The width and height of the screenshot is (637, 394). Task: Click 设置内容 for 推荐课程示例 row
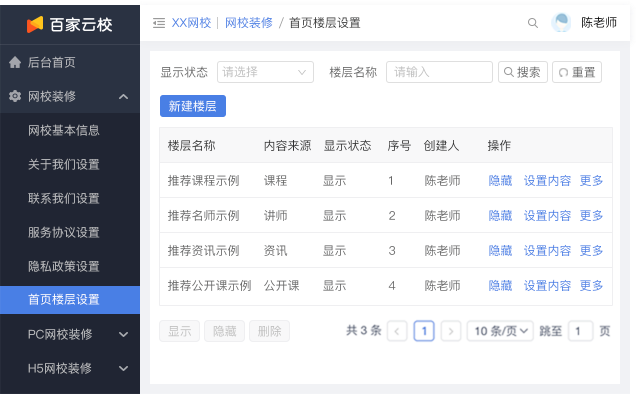547,180
